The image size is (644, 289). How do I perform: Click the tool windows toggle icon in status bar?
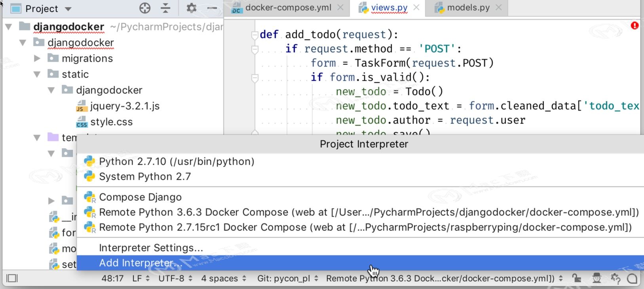point(12,278)
